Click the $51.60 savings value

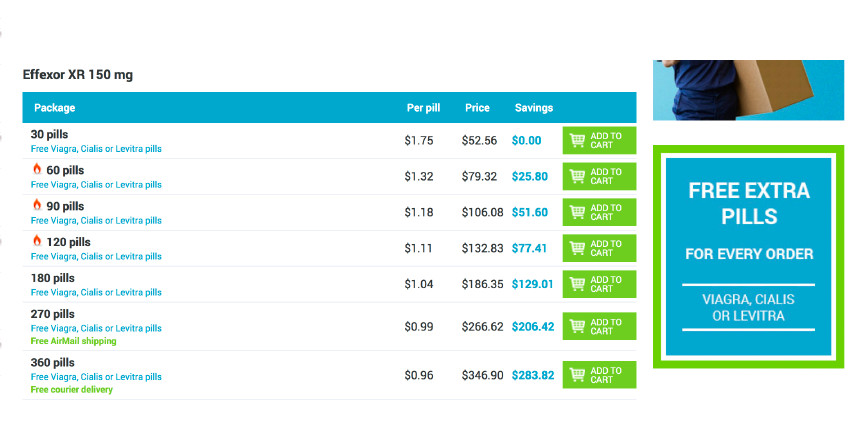[530, 212]
